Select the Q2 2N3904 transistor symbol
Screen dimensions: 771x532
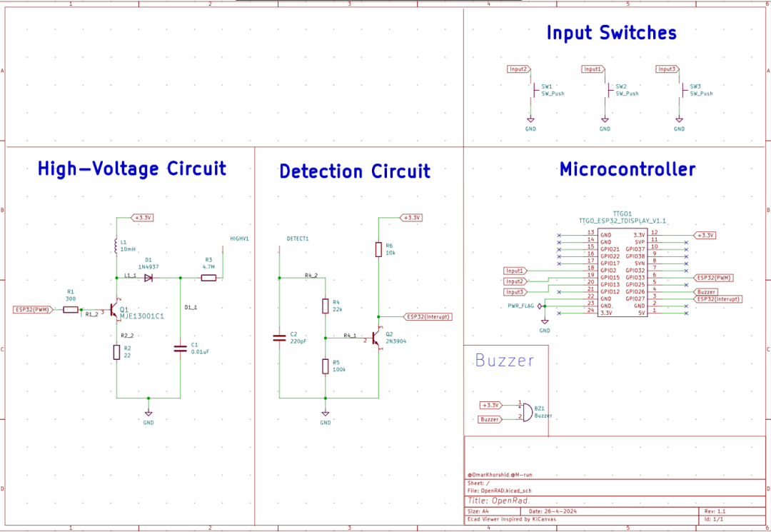[x=377, y=338]
